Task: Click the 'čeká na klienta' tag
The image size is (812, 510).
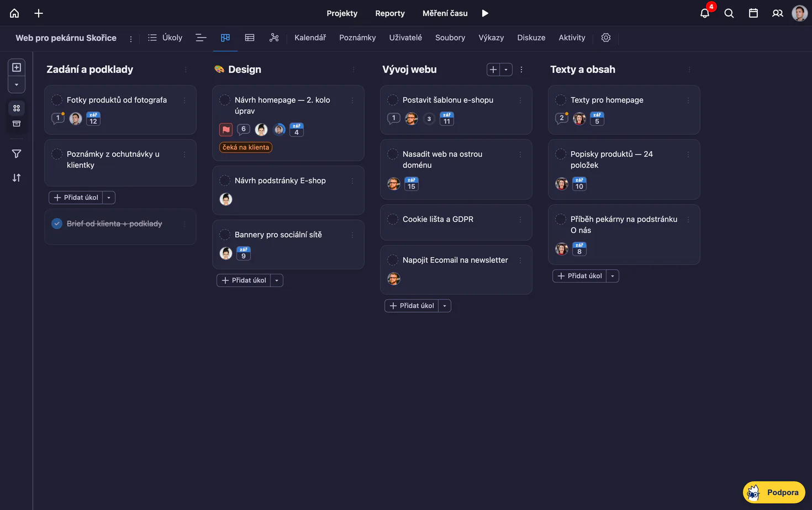Action: pyautogui.click(x=246, y=147)
